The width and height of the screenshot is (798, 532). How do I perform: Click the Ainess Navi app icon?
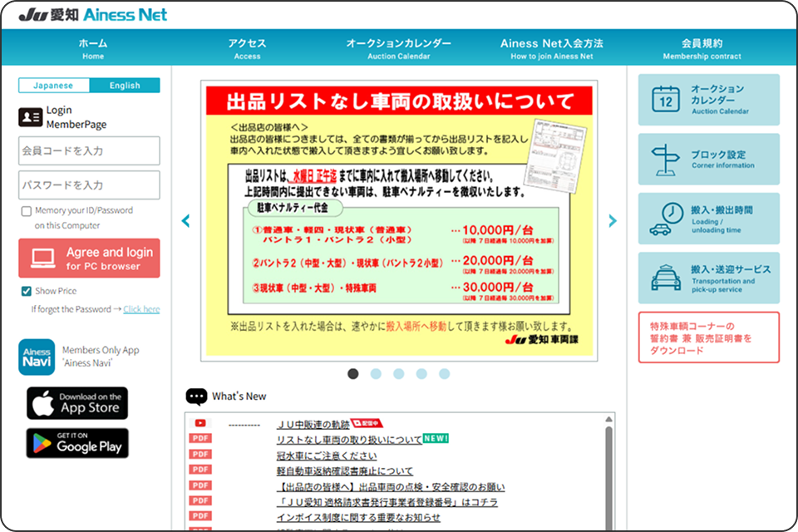click(x=37, y=357)
